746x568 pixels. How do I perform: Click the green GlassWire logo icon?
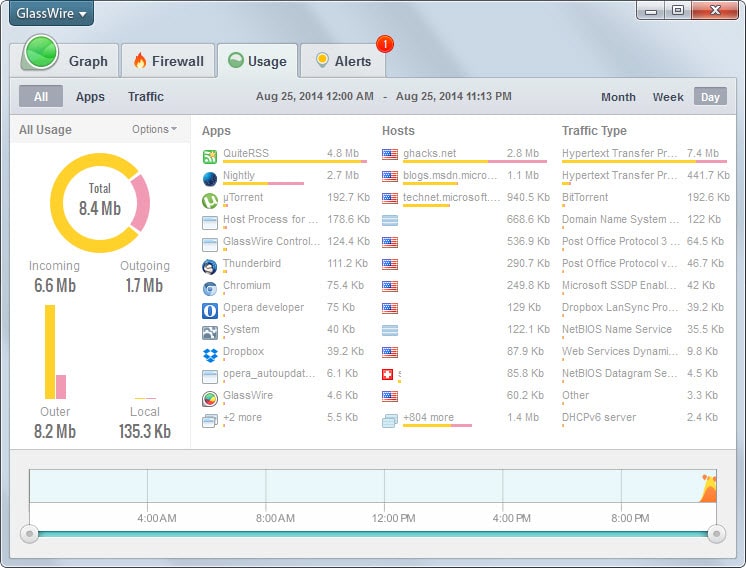pos(41,52)
